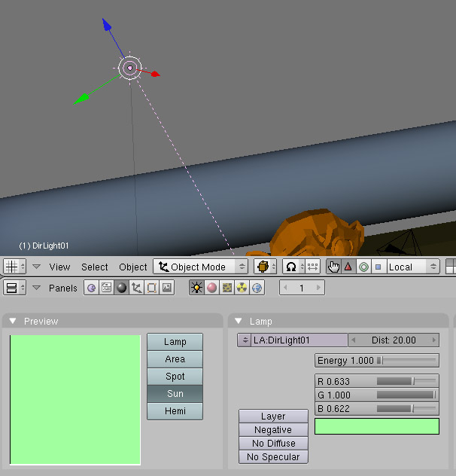Select the camera object in viewport

pyautogui.click(x=400, y=243)
